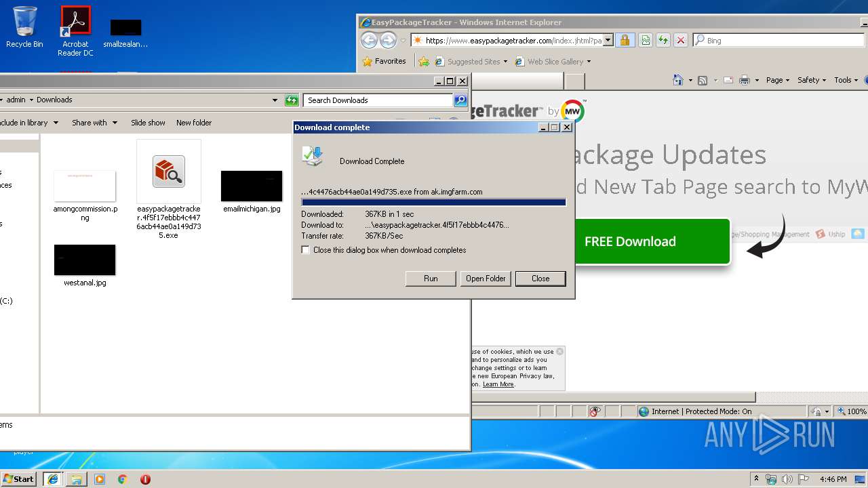Select the smallzealan desktop file
This screenshot has height=488, width=868.
tap(125, 33)
